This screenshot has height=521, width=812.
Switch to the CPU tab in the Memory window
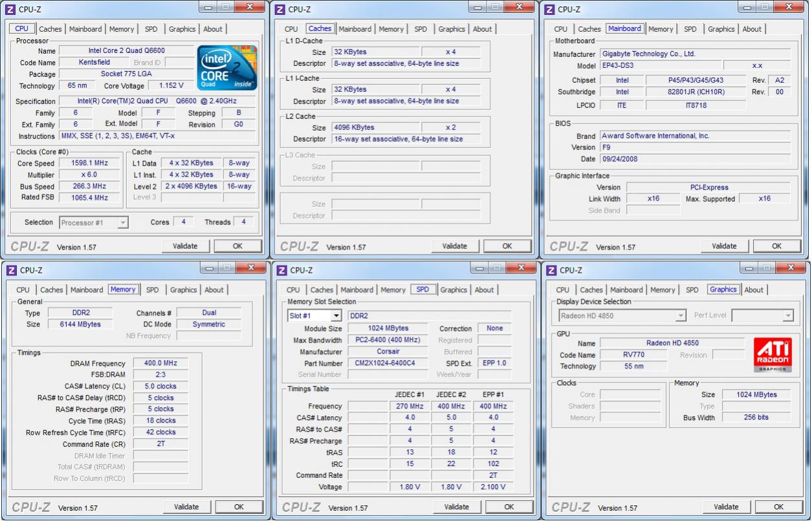[x=23, y=290]
